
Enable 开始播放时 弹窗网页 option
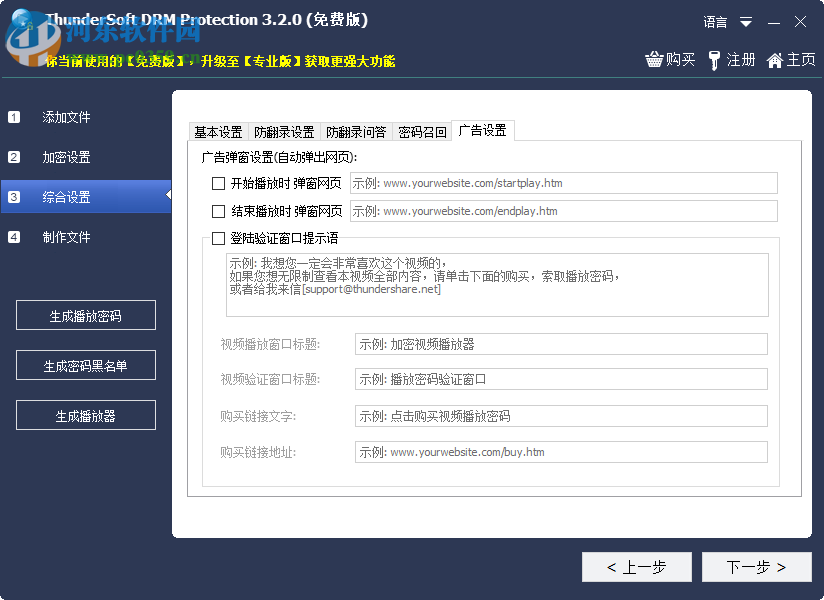(217, 183)
